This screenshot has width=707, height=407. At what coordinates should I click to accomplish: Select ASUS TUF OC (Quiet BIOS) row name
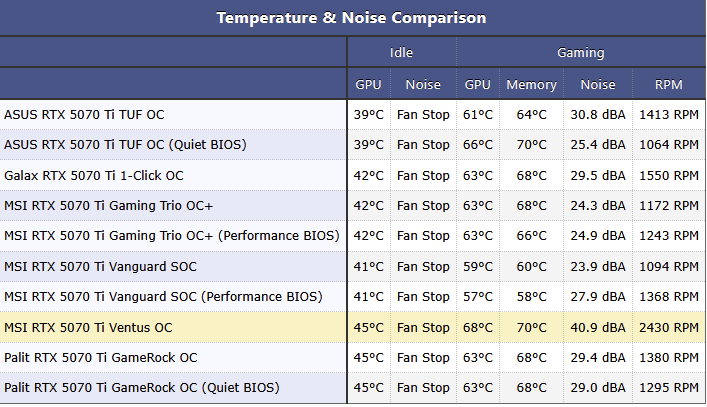[x=125, y=145]
